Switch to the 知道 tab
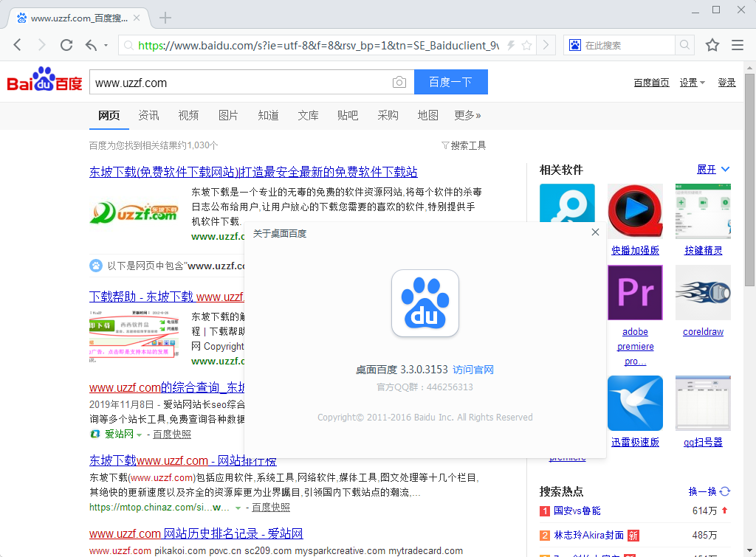 [268, 116]
